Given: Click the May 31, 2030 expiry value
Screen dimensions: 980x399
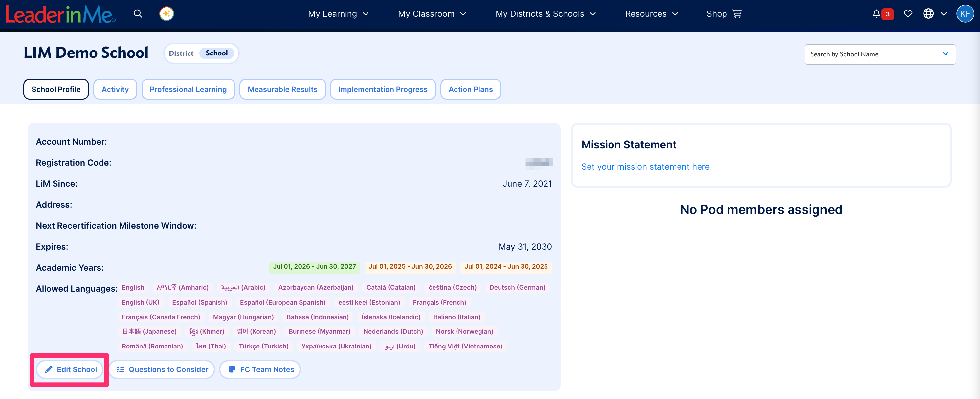Looking at the screenshot, I should click(525, 247).
